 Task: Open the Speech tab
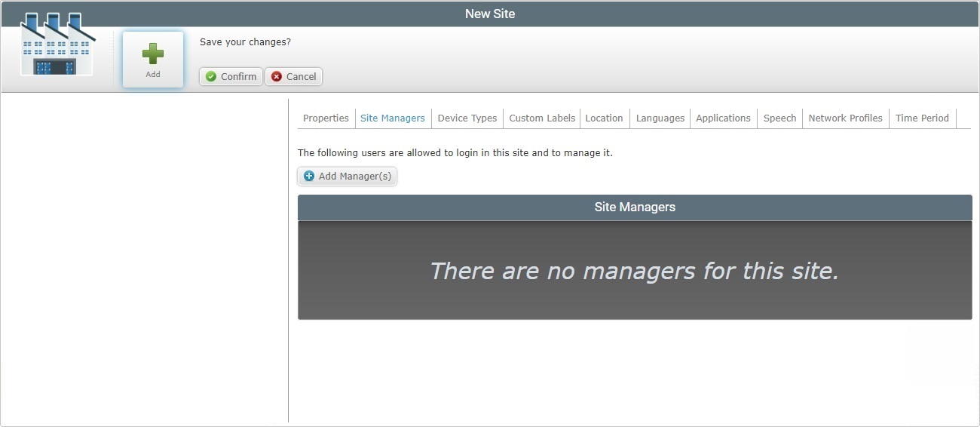[779, 118]
